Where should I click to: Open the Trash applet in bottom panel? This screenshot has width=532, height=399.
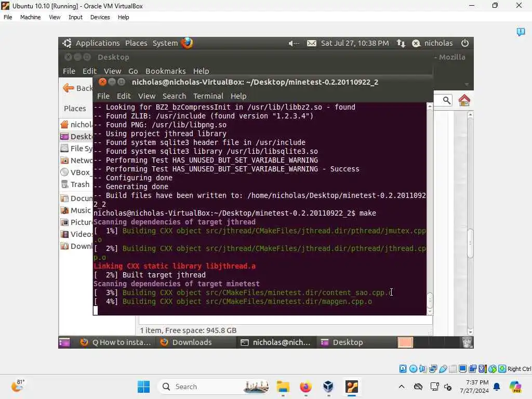tap(468, 342)
